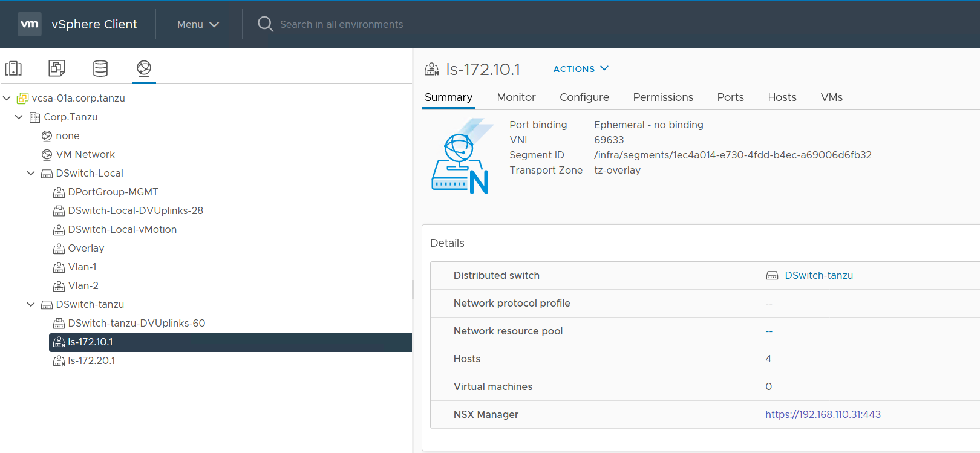
Task: Open the DSwitch-tanzu link in Details
Action: coord(818,275)
